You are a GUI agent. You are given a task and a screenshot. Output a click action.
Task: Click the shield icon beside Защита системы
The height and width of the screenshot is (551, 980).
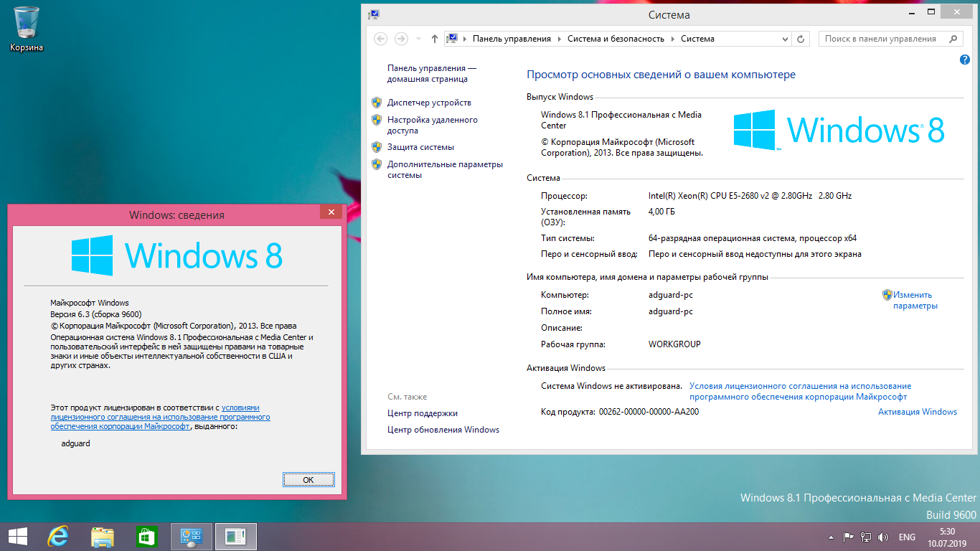[377, 147]
